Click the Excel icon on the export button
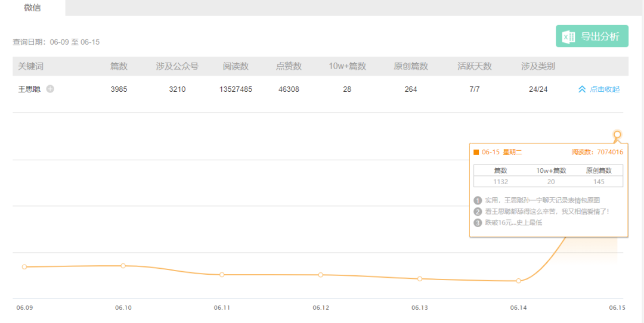 (x=569, y=36)
